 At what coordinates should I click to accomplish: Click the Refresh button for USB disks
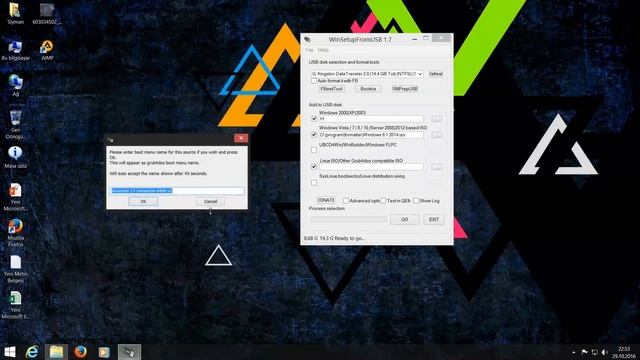[x=436, y=74]
